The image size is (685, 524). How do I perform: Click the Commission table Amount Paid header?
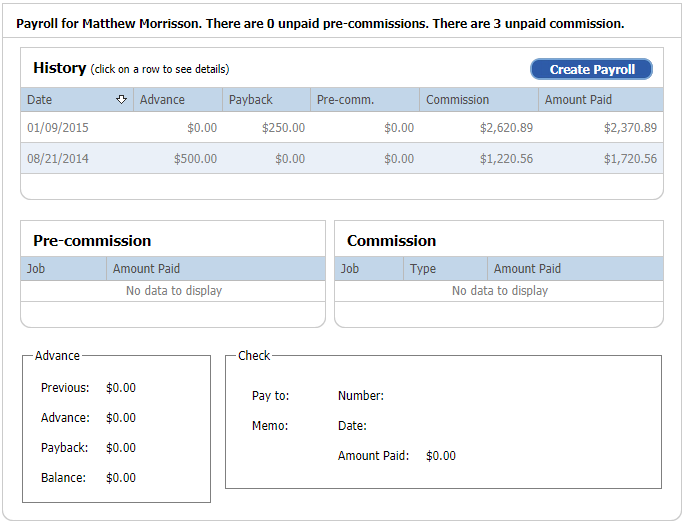575,268
